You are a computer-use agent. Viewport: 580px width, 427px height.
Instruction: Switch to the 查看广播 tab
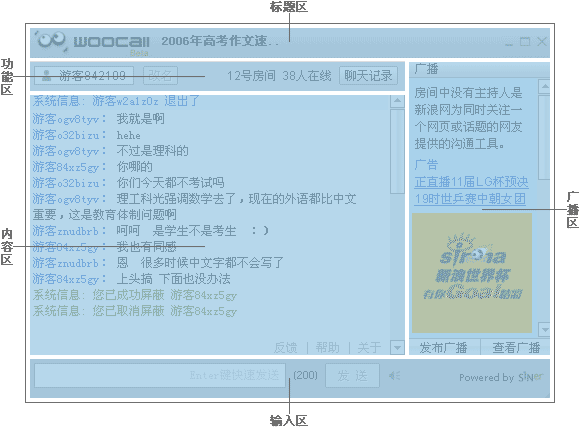tap(516, 347)
